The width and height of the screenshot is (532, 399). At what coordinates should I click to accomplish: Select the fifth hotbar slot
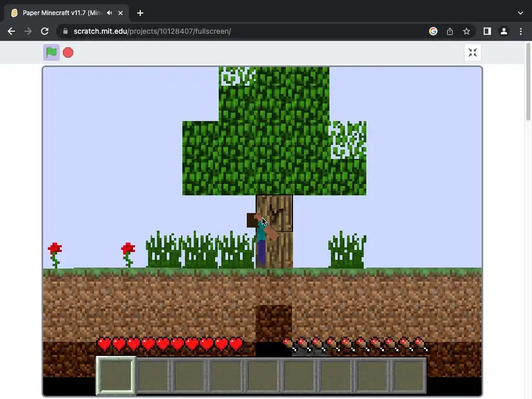pyautogui.click(x=263, y=375)
